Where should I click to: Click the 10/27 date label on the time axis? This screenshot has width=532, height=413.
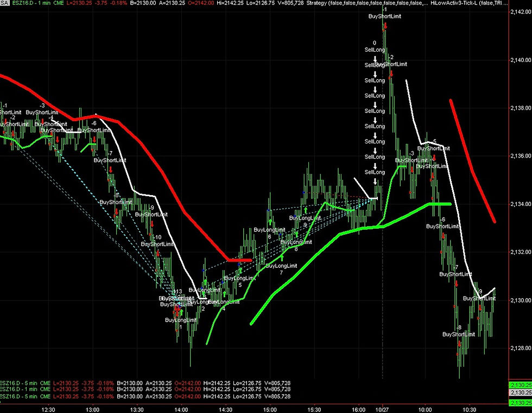382,408
